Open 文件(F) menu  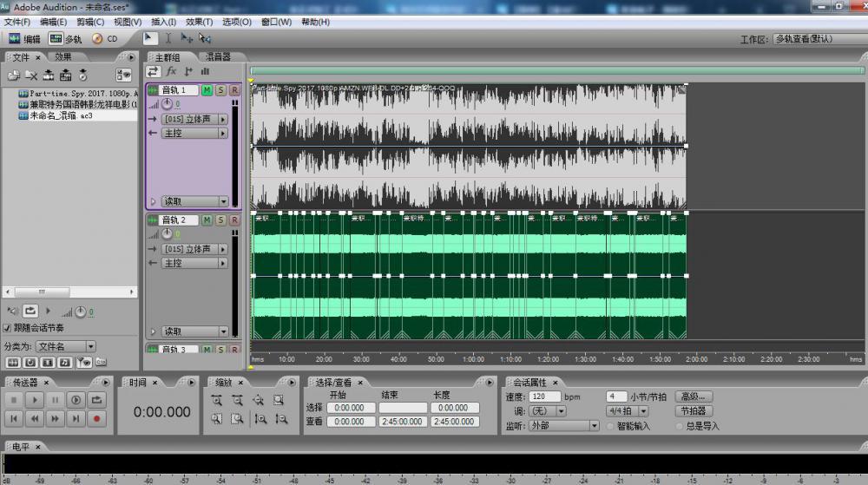pos(17,22)
